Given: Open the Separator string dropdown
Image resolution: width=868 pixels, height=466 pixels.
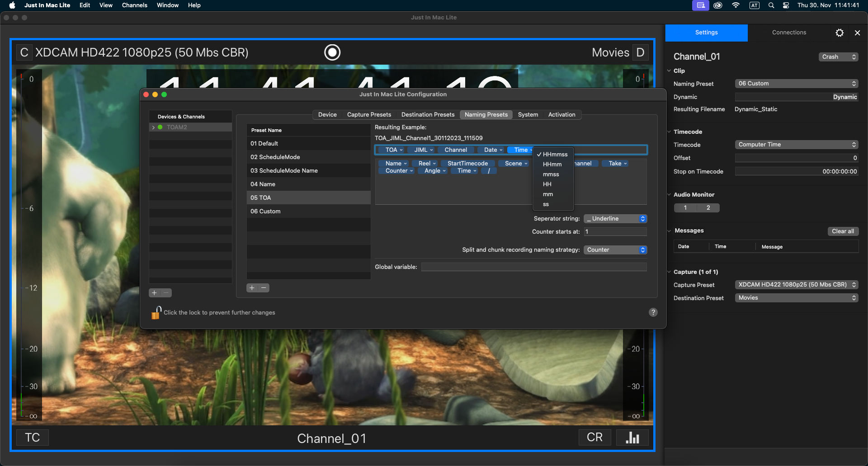Looking at the screenshot, I should (x=615, y=219).
